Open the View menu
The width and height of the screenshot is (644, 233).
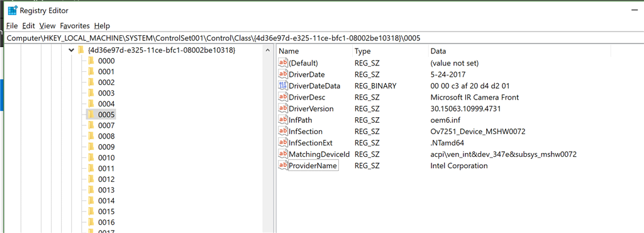coord(47,25)
